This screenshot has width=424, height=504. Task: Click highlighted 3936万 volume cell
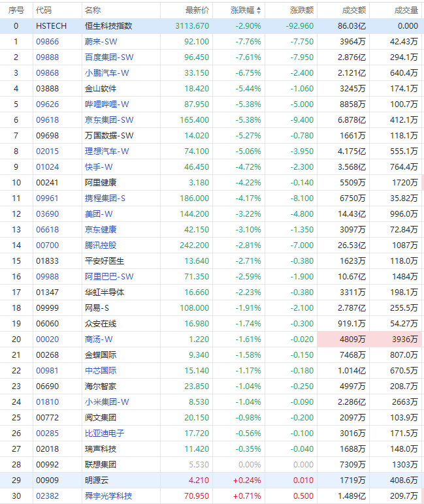point(396,339)
